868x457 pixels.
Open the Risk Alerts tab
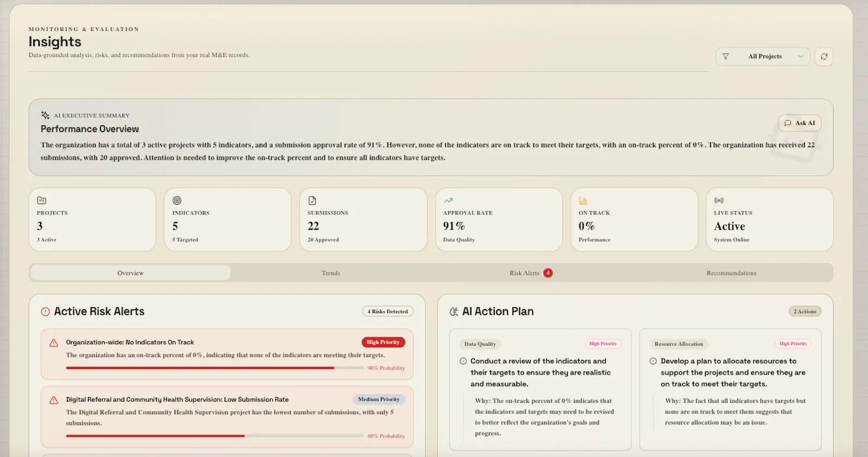pyautogui.click(x=531, y=273)
